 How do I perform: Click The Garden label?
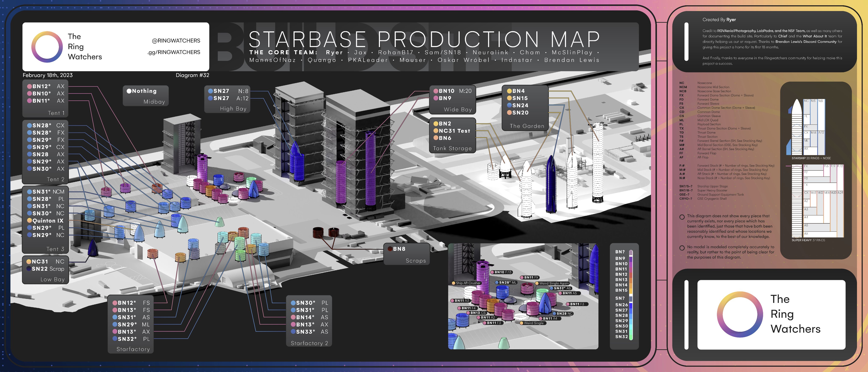coord(527,126)
